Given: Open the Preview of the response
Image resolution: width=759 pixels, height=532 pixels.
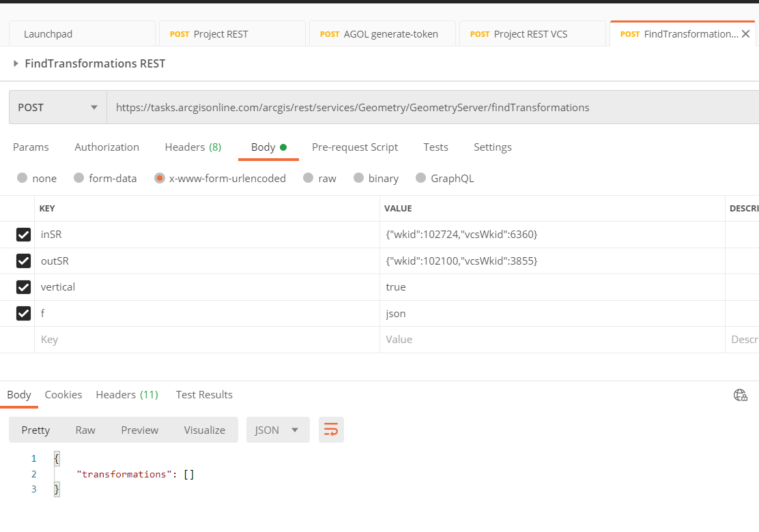Looking at the screenshot, I should click(x=139, y=430).
